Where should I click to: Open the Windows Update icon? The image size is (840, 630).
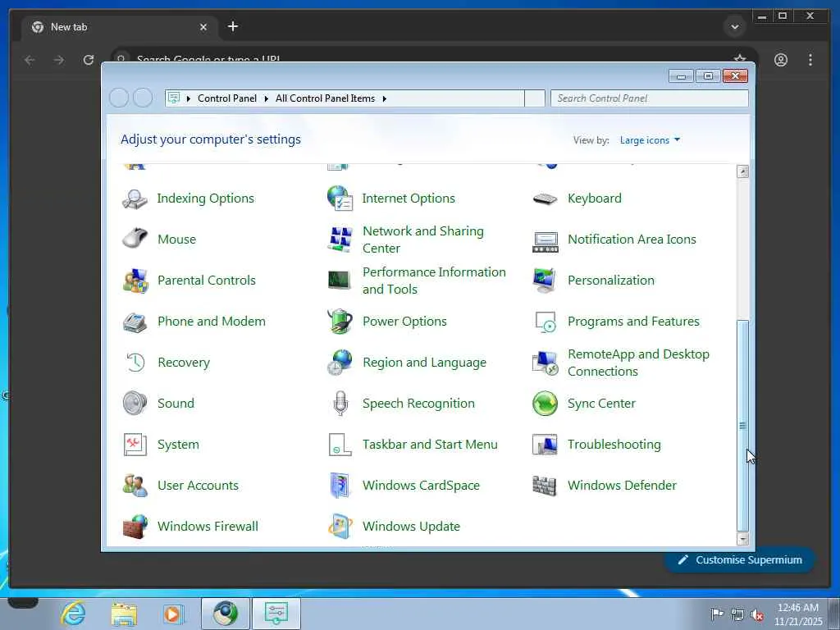pyautogui.click(x=340, y=526)
